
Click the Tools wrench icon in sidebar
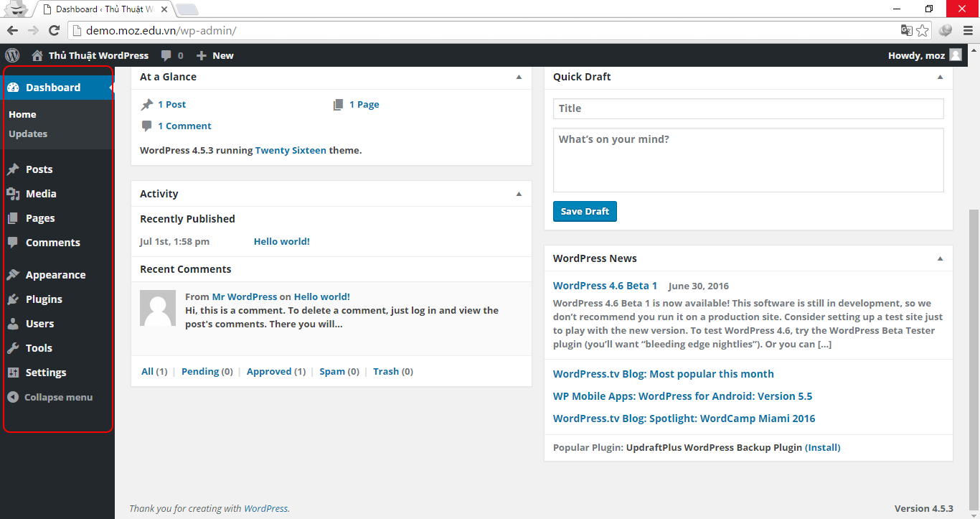point(13,348)
